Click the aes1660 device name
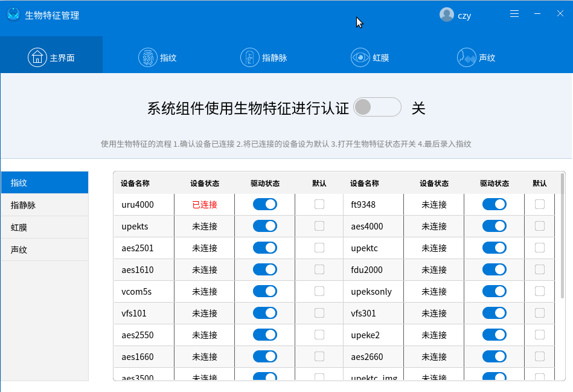 coord(138,356)
